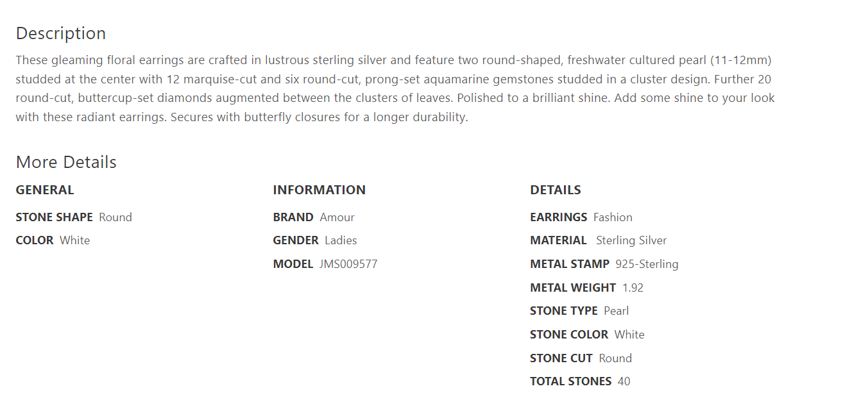868x409 pixels.
Task: Click the Description heading
Action: [61, 33]
